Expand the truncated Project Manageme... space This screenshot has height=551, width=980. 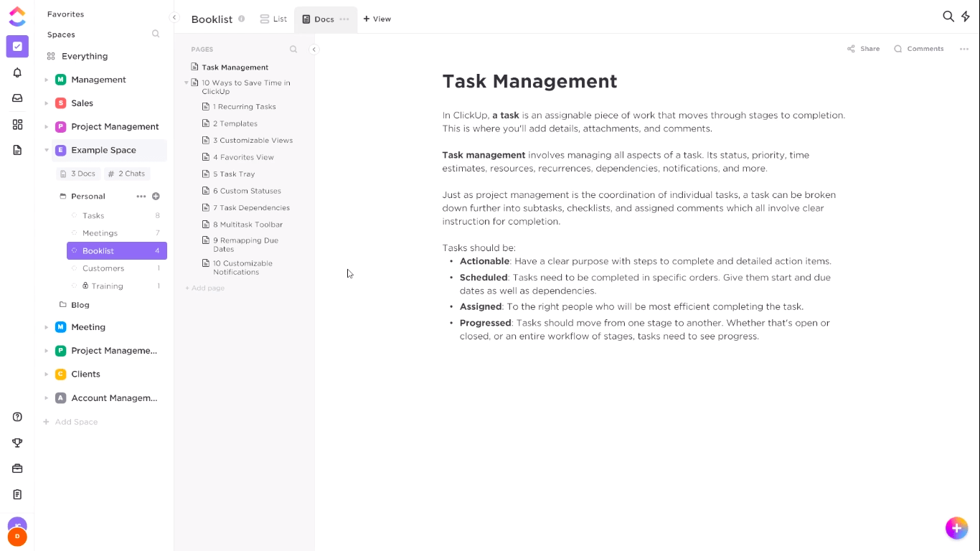[x=47, y=351]
